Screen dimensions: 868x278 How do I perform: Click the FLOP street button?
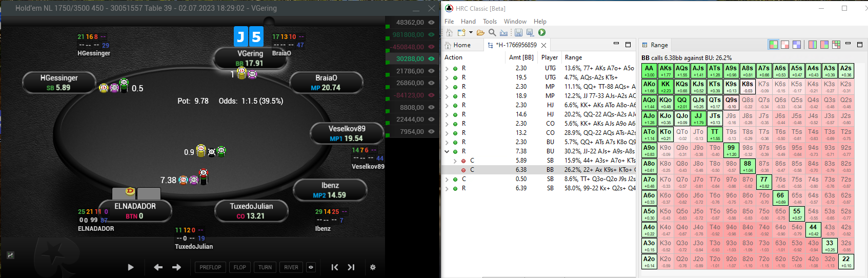239,267
